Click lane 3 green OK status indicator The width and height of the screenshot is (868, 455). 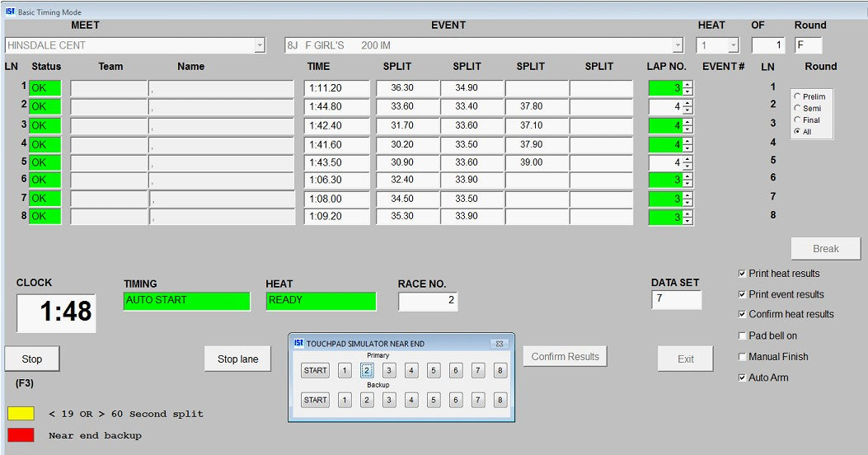(45, 125)
